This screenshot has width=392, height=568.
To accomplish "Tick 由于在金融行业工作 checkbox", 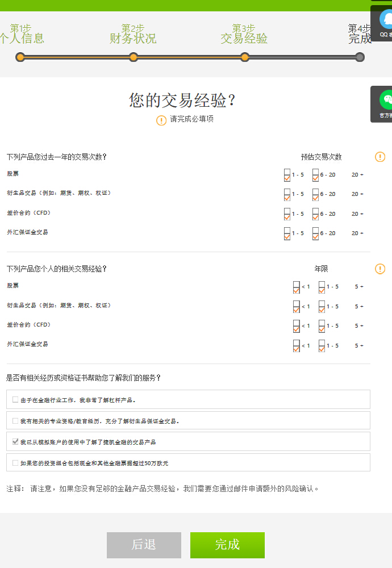I will (15, 399).
